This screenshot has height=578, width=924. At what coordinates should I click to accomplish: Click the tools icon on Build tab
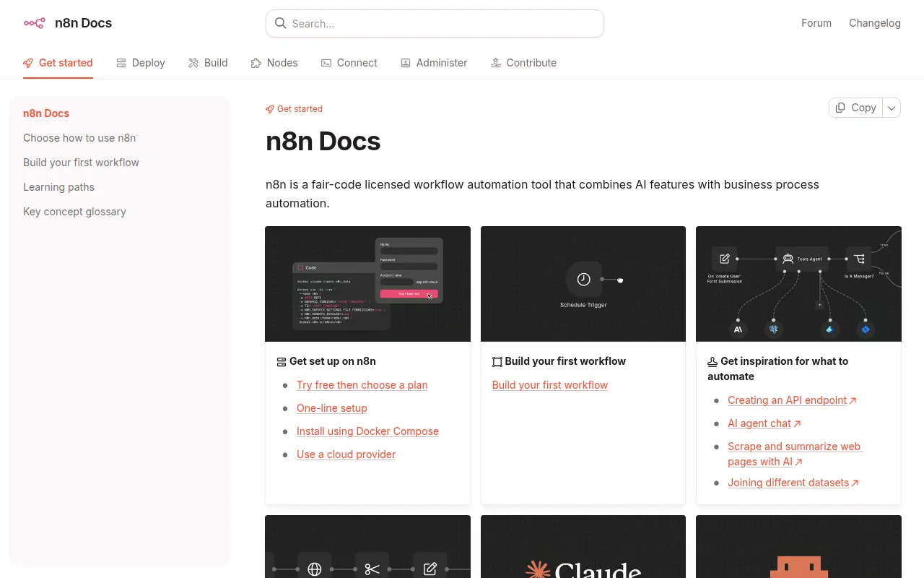[193, 63]
